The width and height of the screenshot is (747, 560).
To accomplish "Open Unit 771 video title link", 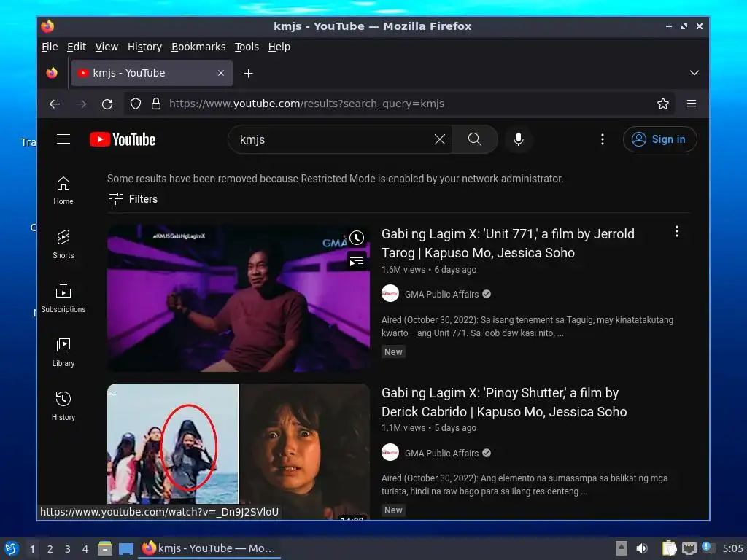I will click(x=508, y=244).
